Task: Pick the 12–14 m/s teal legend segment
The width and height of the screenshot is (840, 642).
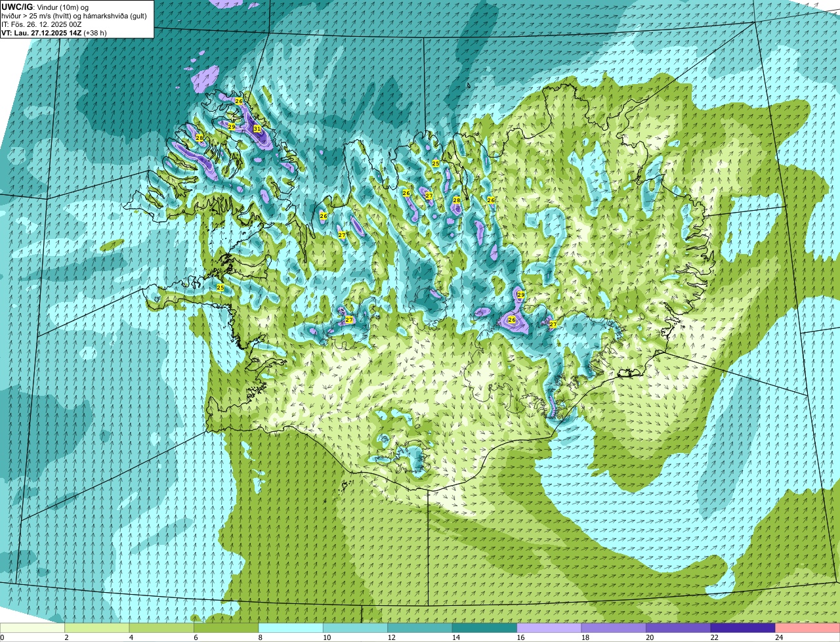Action: click(420, 628)
